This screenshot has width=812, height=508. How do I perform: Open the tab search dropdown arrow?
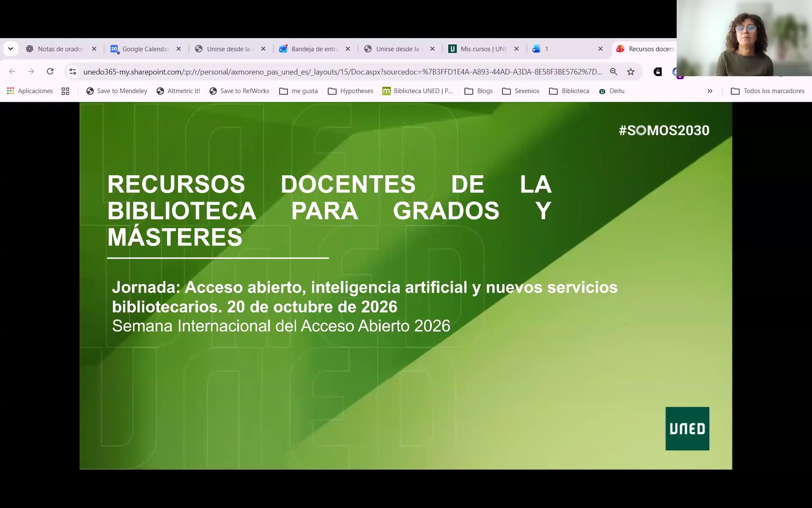(11, 49)
